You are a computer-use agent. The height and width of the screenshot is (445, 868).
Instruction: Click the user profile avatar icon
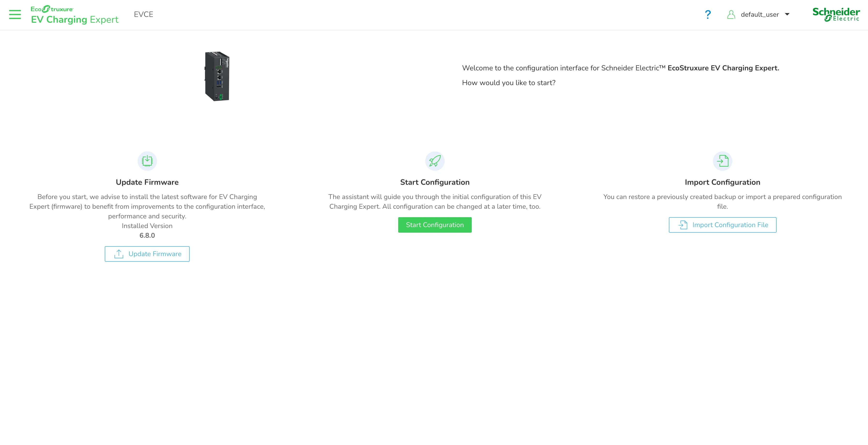click(731, 15)
